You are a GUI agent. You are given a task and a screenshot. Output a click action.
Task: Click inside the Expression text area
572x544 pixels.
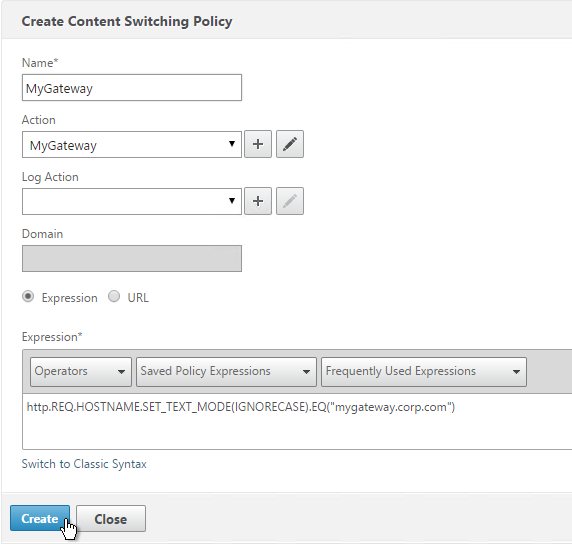297,421
